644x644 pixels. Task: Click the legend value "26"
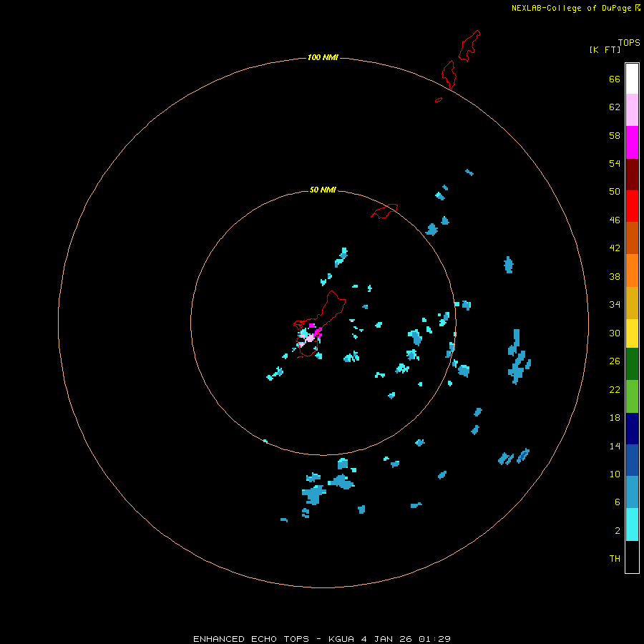[x=615, y=361]
